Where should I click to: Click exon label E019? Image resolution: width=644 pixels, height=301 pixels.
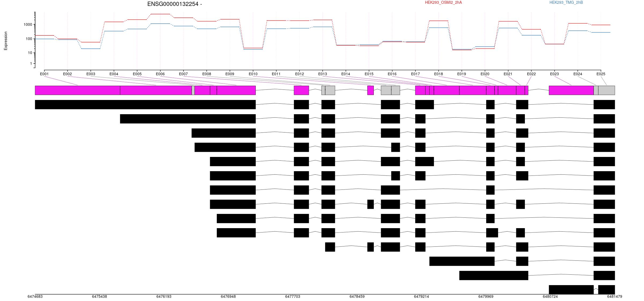tap(462, 74)
